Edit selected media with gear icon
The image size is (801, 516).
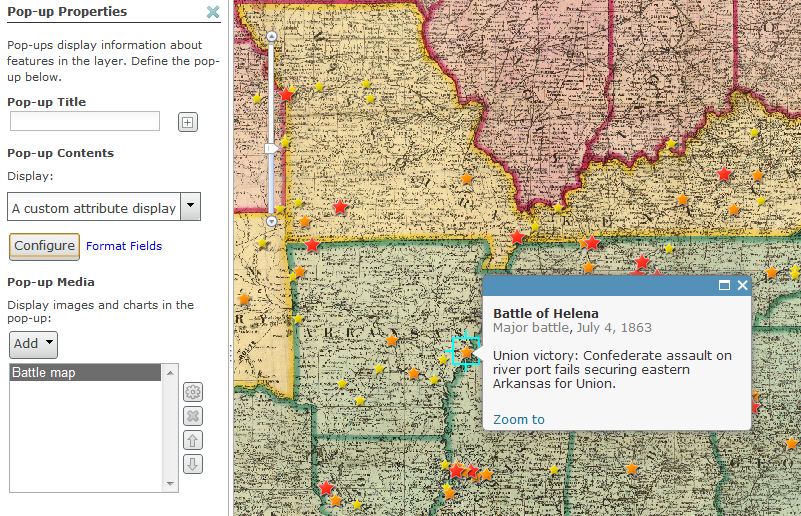tap(193, 392)
